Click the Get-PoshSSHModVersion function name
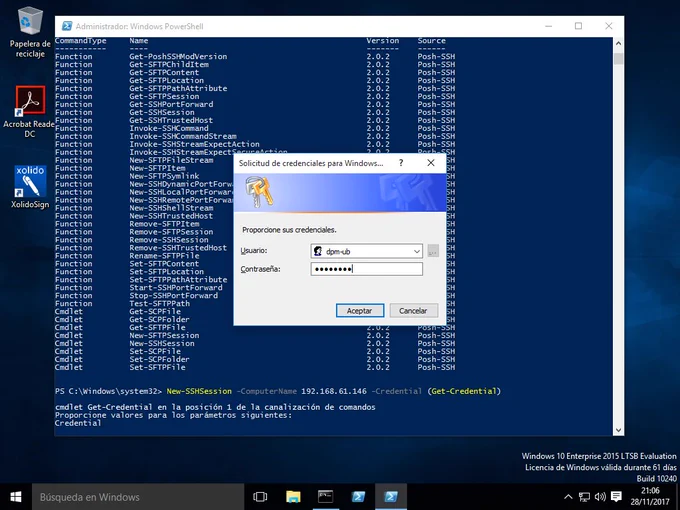680x510 pixels. [178, 56]
